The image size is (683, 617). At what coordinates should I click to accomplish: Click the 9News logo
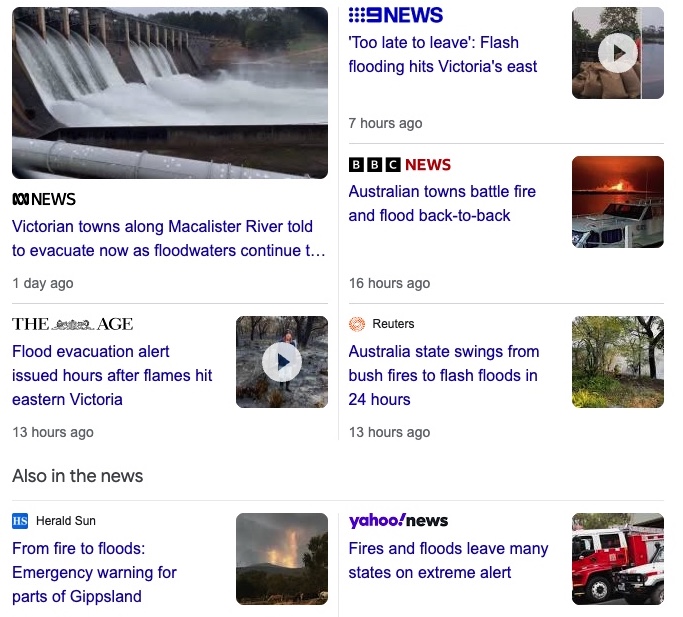(396, 15)
